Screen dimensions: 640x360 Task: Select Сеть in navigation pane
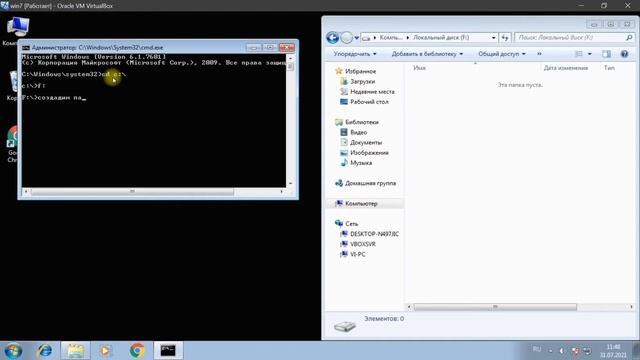tap(351, 224)
